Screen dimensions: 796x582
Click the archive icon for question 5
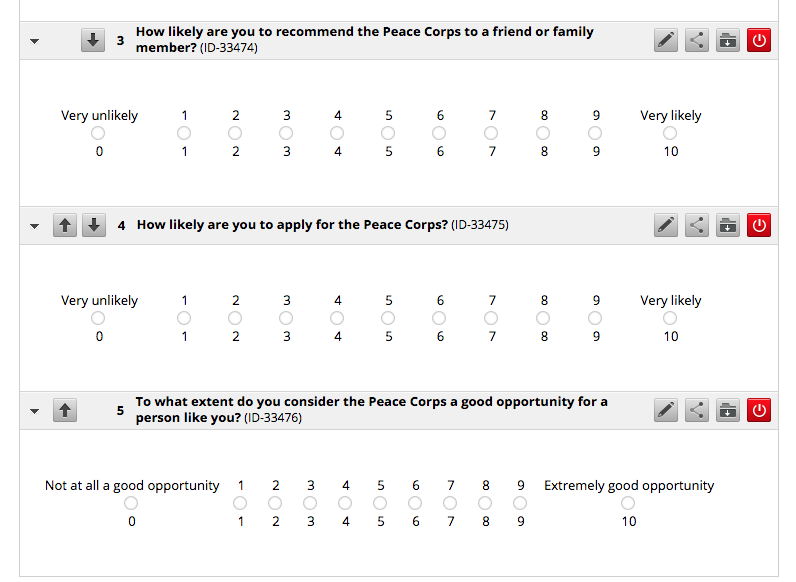point(728,410)
